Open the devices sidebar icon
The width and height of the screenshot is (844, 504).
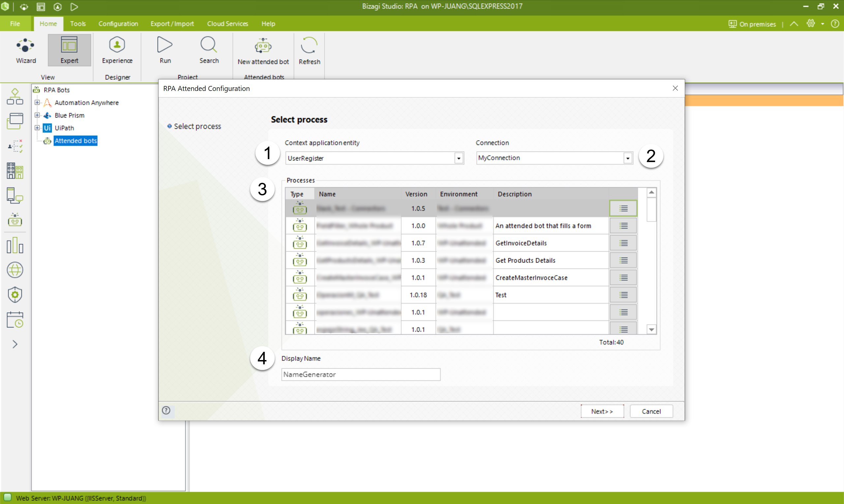[x=15, y=196]
